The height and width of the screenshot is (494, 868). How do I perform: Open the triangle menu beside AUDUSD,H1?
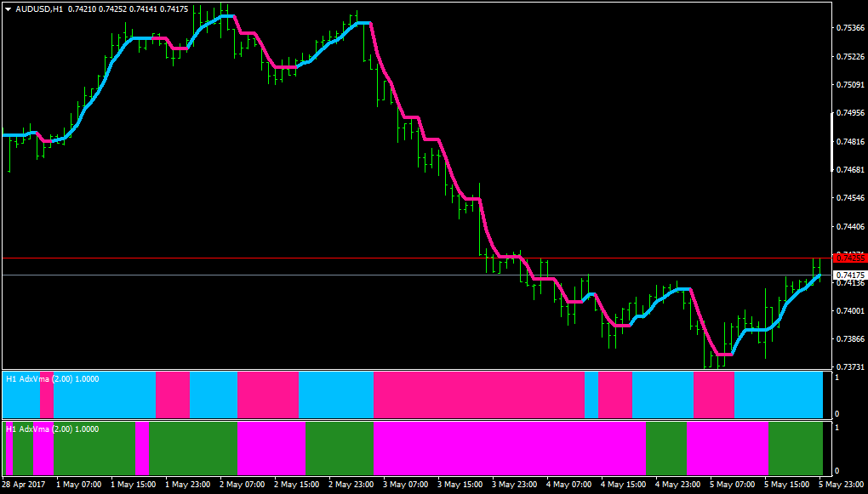tap(8, 9)
